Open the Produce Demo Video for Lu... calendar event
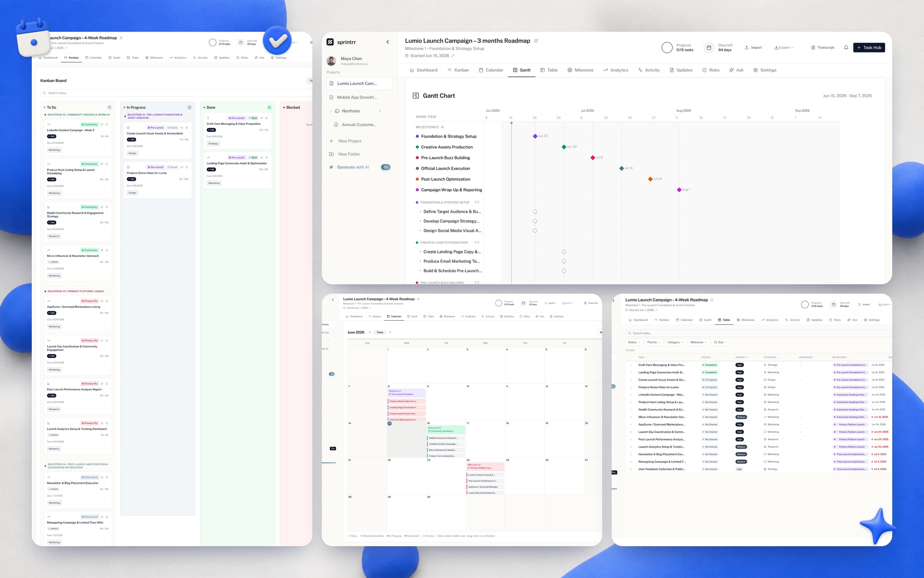The image size is (924, 578). (x=406, y=401)
